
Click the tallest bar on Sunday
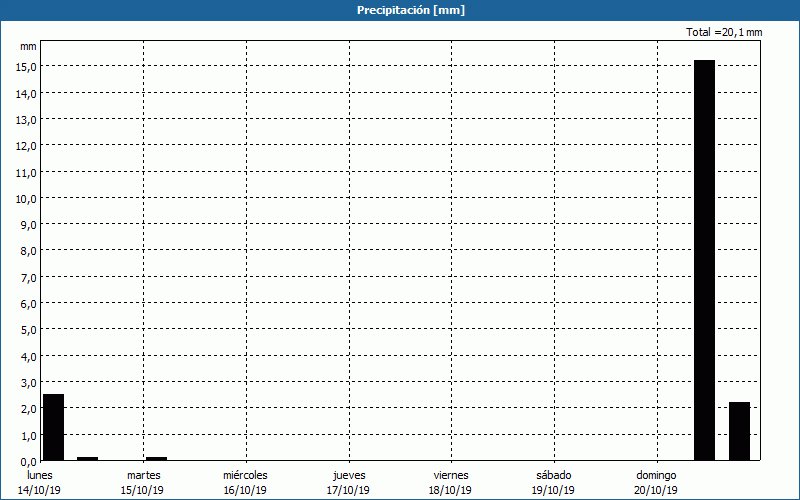(705, 260)
